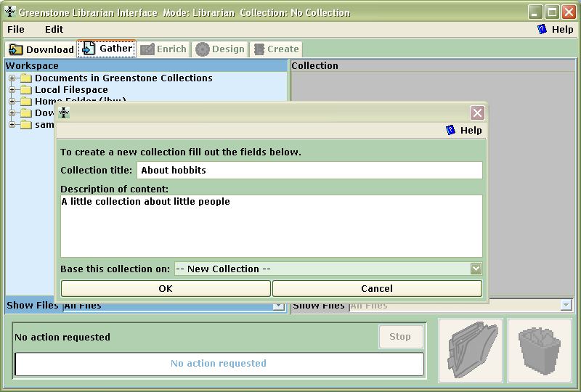581x392 pixels.
Task: Select Documents in Greenstone Collections folder
Action: point(123,78)
